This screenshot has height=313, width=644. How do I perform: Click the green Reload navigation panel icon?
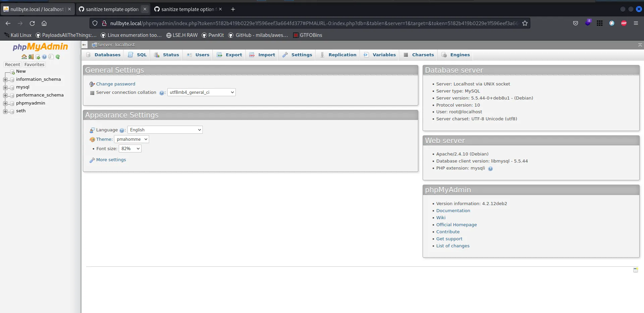[58, 57]
